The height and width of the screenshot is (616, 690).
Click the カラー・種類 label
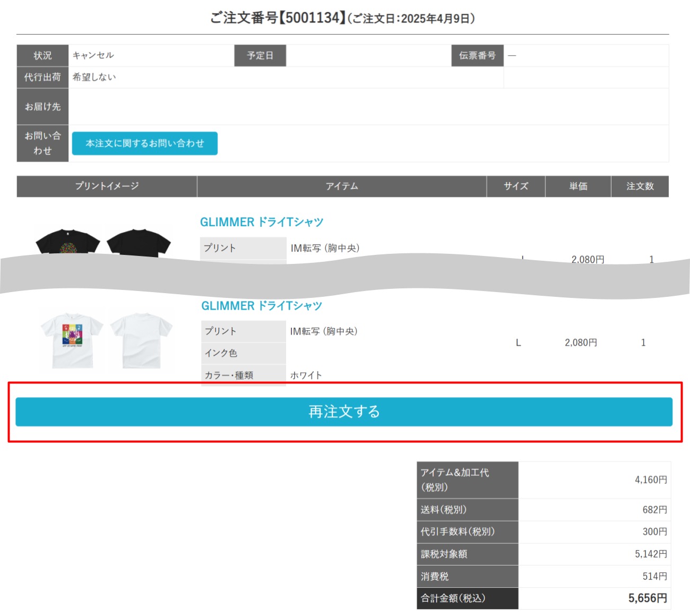(229, 375)
